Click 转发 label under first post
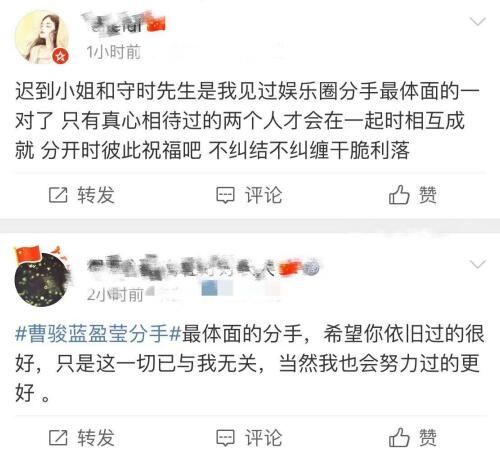Viewport: 500px width, 452px height. 96,195
